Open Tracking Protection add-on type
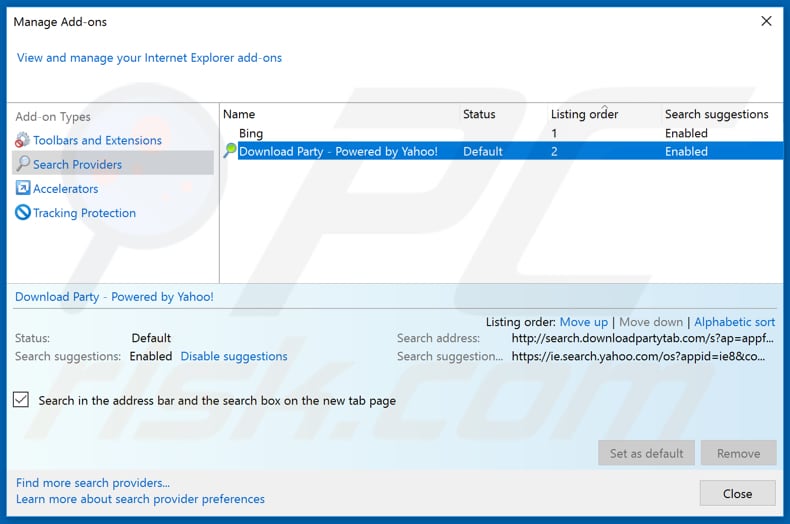The height and width of the screenshot is (524, 790). point(84,213)
